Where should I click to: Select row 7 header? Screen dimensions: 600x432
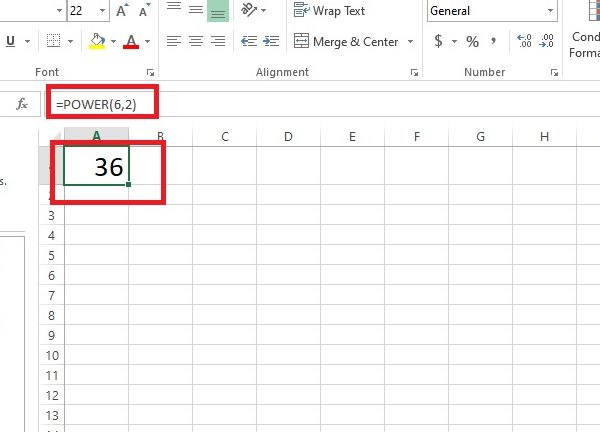coord(52,295)
